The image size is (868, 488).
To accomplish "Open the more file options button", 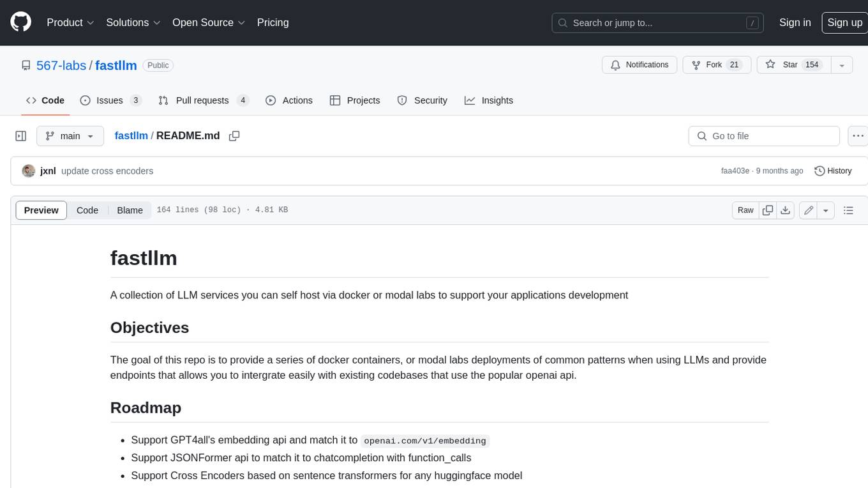I will pos(858,136).
